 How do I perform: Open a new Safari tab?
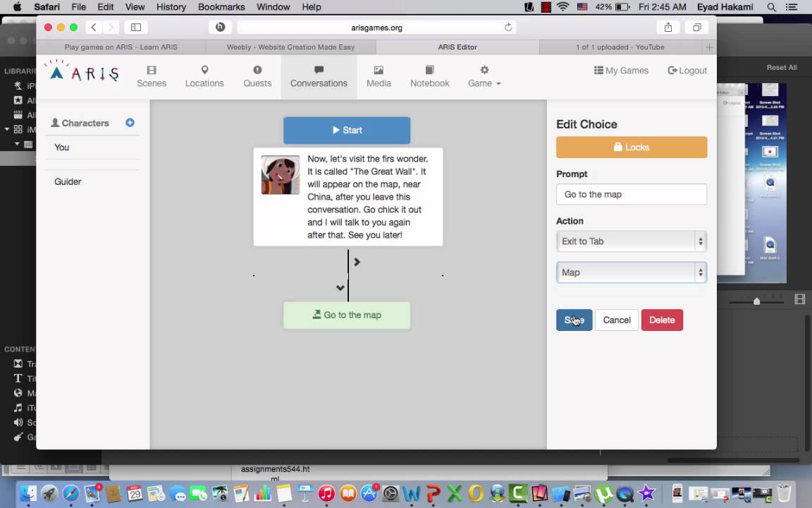tap(710, 47)
